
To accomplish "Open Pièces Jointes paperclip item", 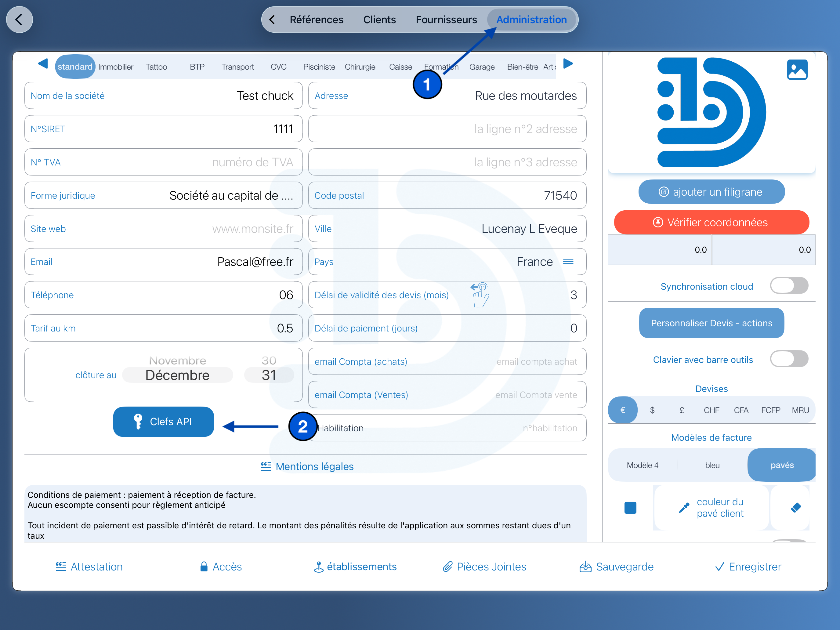I will (484, 567).
